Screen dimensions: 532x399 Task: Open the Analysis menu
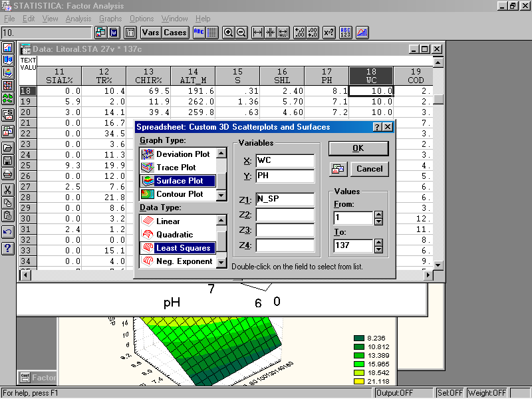pyautogui.click(x=78, y=19)
